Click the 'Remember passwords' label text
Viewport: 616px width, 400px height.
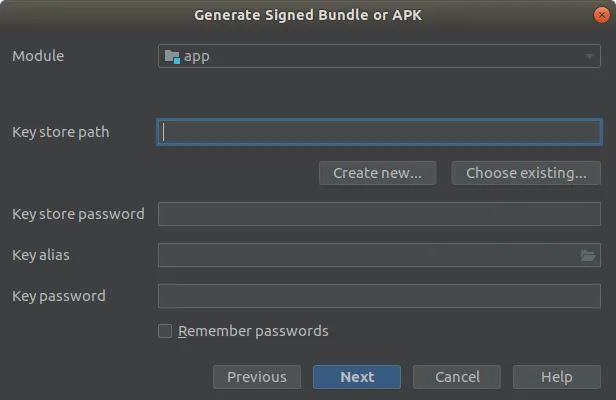click(253, 331)
